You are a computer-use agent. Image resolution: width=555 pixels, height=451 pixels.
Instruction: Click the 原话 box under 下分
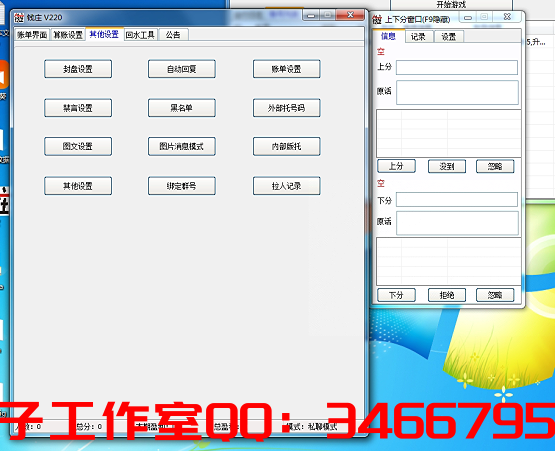(x=457, y=223)
